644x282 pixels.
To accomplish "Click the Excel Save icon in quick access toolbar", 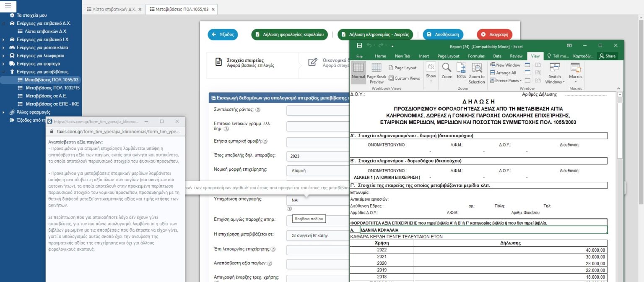I will 359,46.
